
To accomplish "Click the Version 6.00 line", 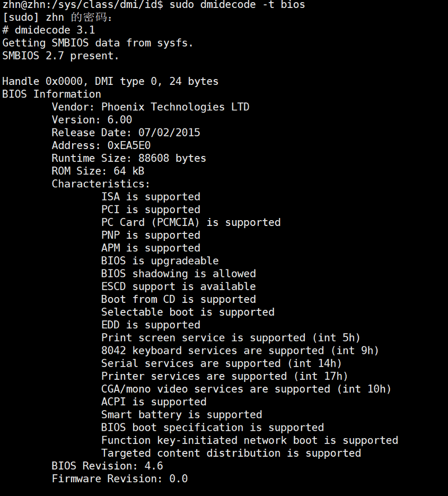I will tap(92, 120).
